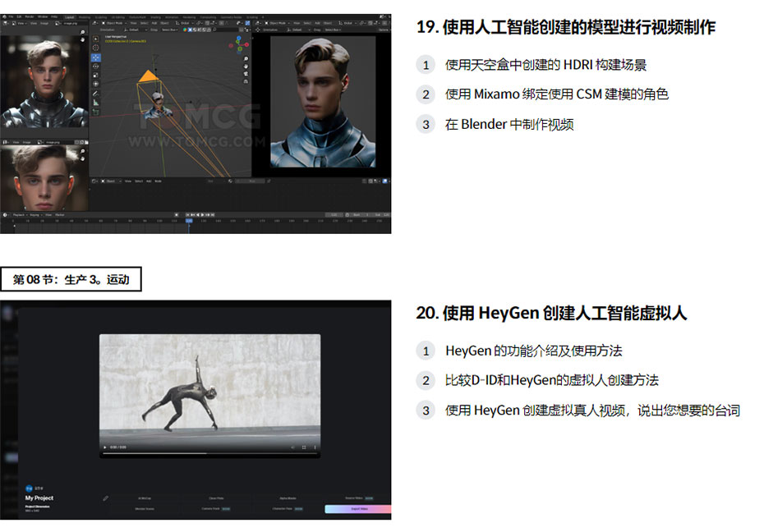
Task: Open the Global transform orientation dropdown
Action: pyautogui.click(x=185, y=23)
